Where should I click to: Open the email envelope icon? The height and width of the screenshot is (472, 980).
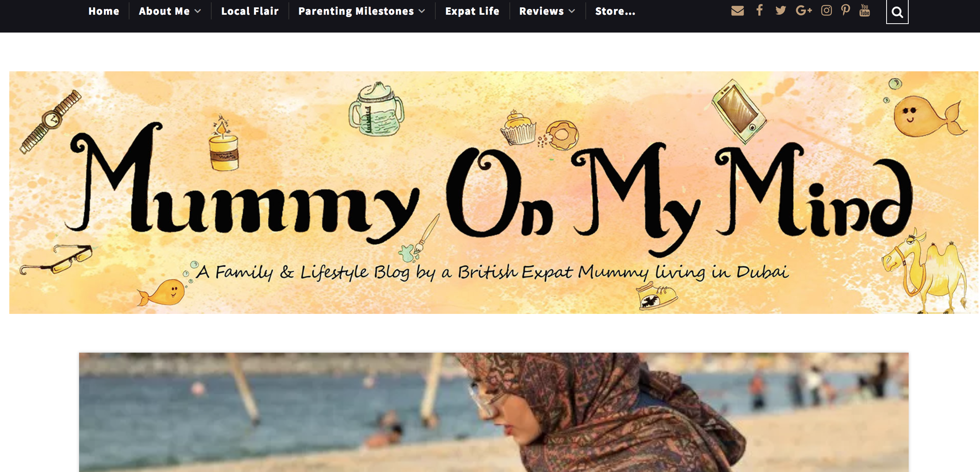coord(737,11)
